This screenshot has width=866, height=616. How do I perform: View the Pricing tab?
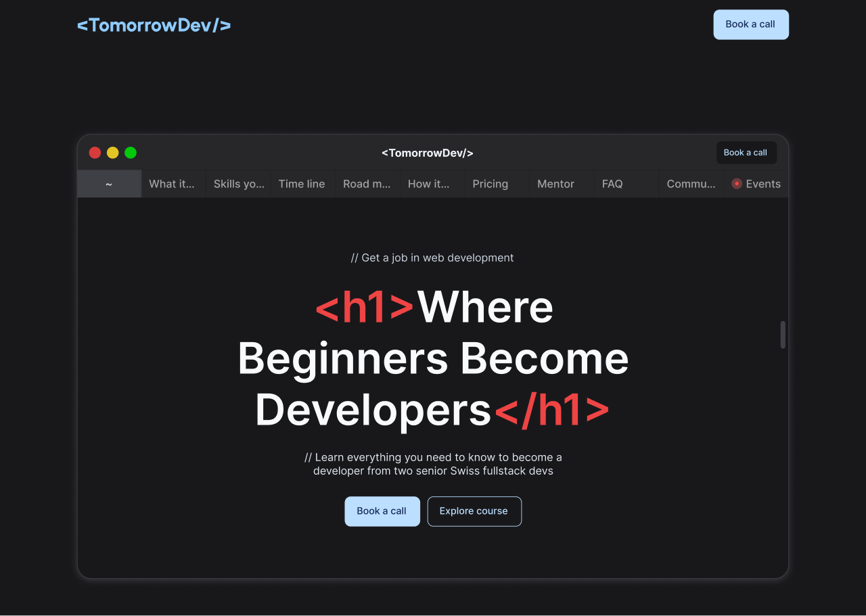click(x=491, y=184)
